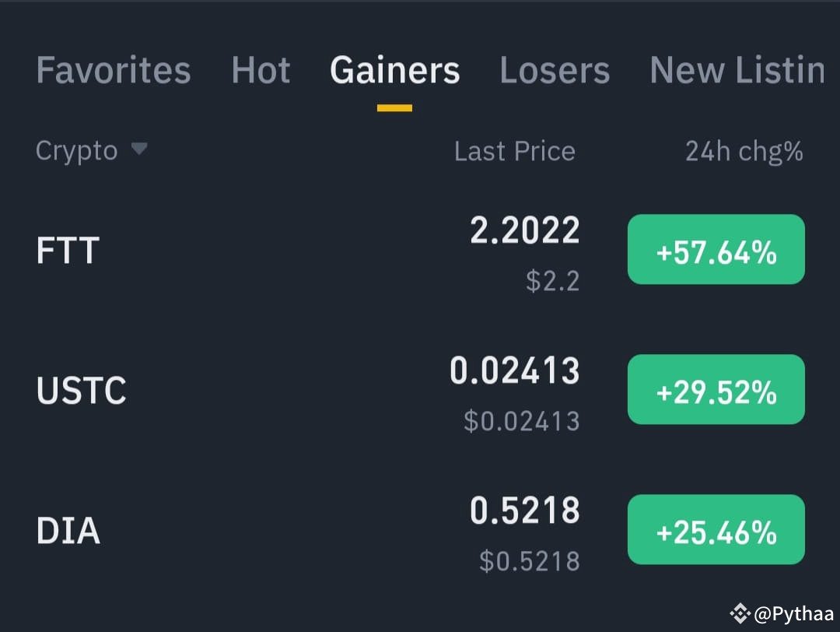Click the +25.46% change badge
Screen dimensions: 840x632
(x=716, y=529)
